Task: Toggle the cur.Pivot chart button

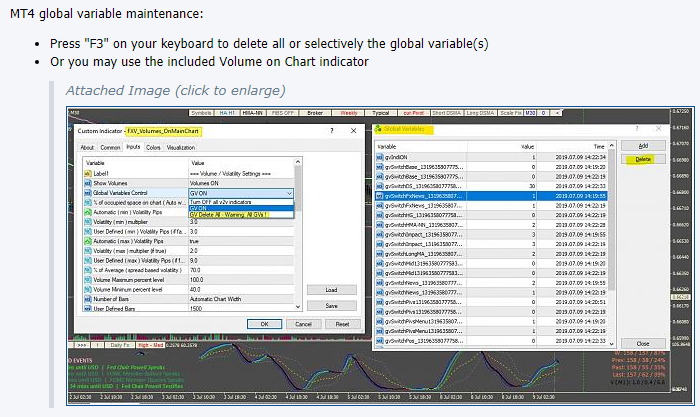Action: [x=414, y=113]
